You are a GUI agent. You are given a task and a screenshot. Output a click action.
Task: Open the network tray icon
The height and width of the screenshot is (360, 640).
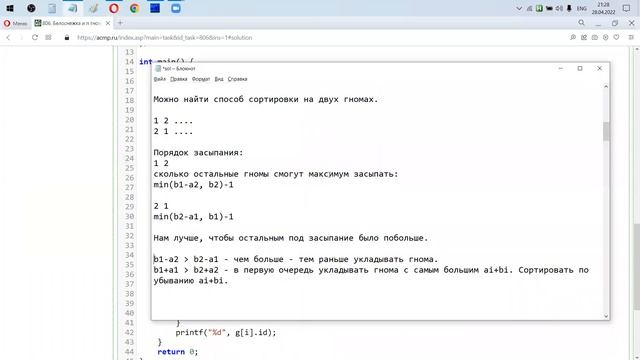(x=529, y=8)
